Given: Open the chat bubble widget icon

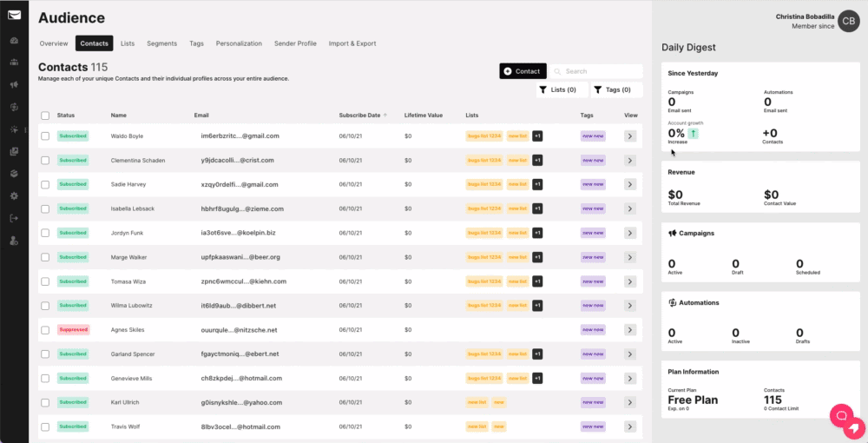Looking at the screenshot, I should click(840, 415).
